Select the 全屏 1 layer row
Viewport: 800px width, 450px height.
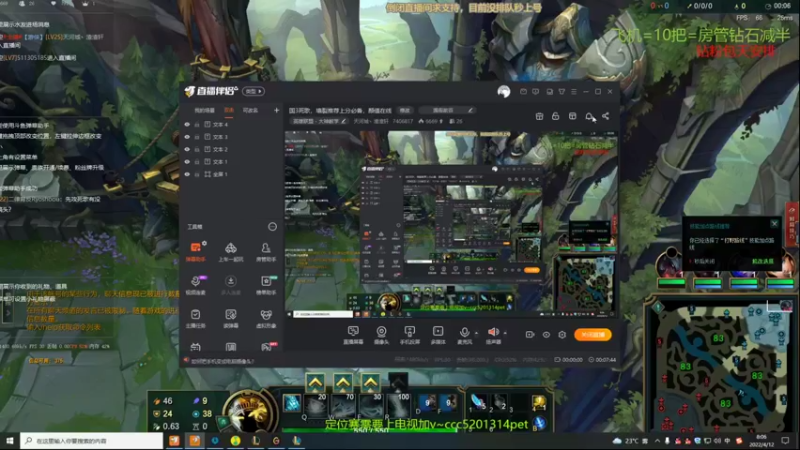click(x=232, y=174)
